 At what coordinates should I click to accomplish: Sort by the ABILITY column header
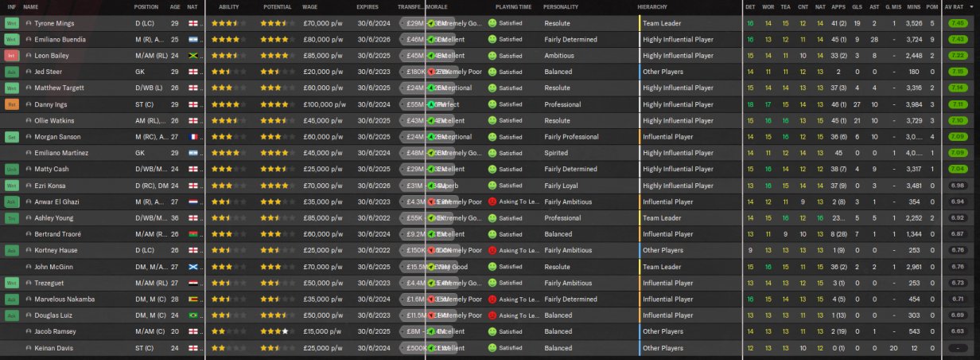click(x=228, y=6)
